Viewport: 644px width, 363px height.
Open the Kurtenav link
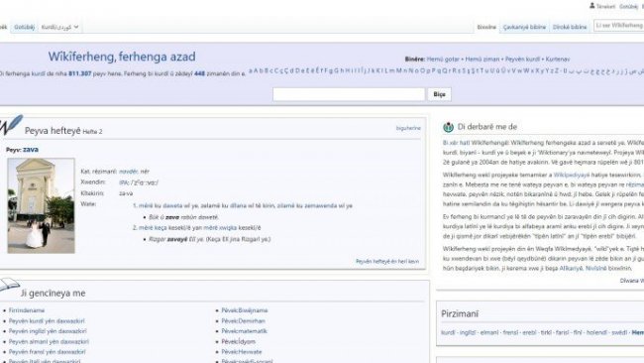click(558, 60)
